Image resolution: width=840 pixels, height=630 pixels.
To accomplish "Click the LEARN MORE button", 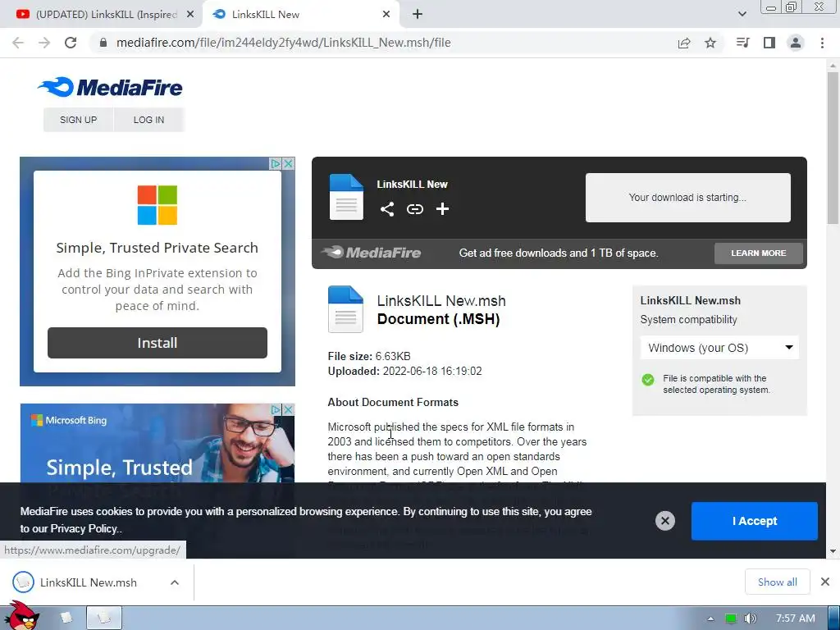I will (x=759, y=253).
